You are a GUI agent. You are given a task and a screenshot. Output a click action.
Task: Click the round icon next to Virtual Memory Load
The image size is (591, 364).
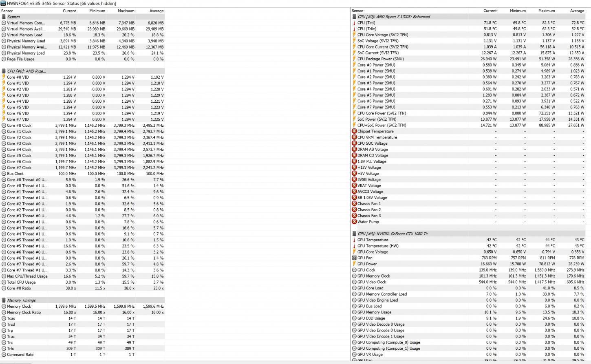(4, 35)
